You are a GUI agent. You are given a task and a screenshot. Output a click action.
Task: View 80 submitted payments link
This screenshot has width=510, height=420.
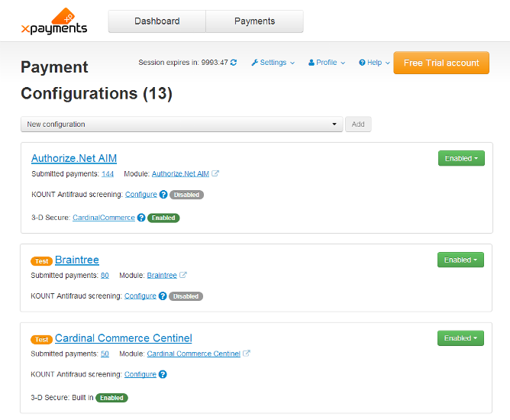tap(105, 276)
